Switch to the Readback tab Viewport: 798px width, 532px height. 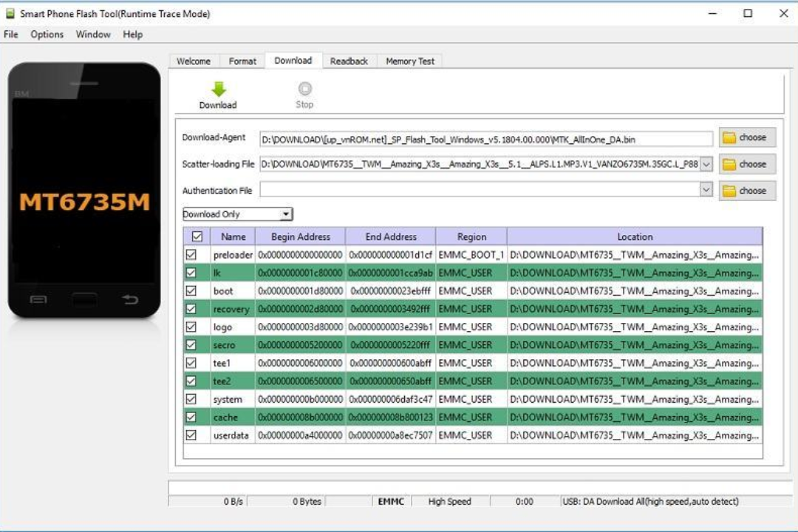click(349, 61)
